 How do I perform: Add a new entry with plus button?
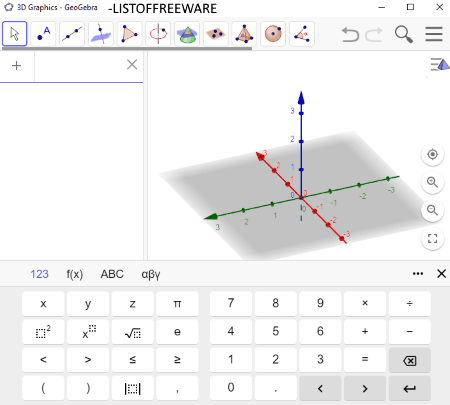16,65
